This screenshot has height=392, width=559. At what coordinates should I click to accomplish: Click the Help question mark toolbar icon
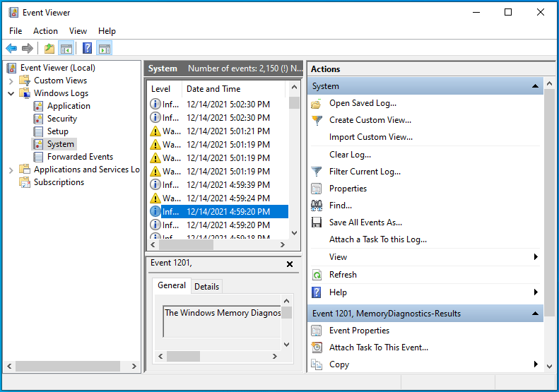(x=88, y=48)
